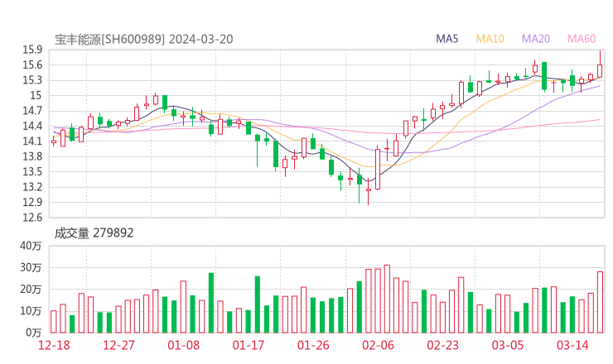Select the tallest red volume bar near 02-06
This screenshot has width=613, height=364.
[387, 299]
